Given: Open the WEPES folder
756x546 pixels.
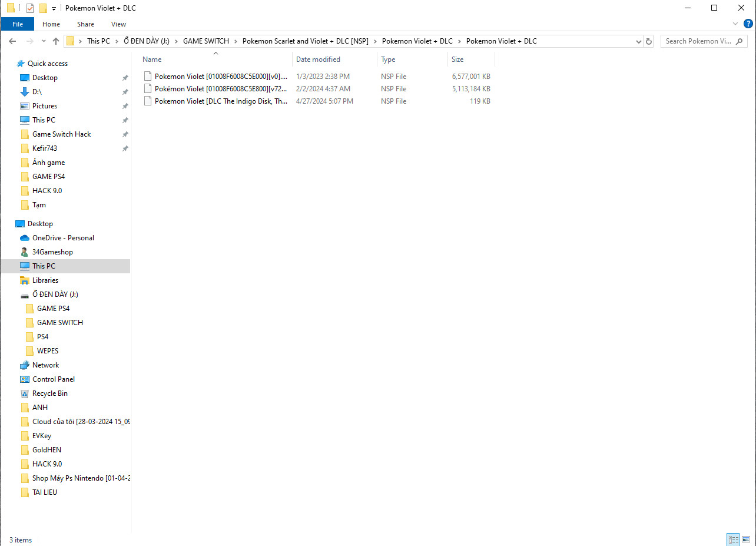Looking at the screenshot, I should click(48, 351).
